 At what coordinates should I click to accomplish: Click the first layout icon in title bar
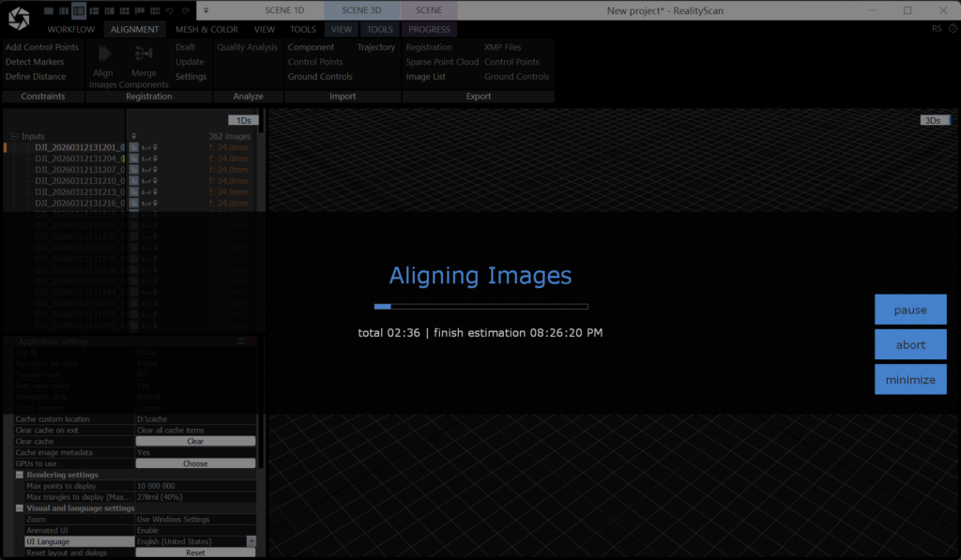pyautogui.click(x=49, y=10)
